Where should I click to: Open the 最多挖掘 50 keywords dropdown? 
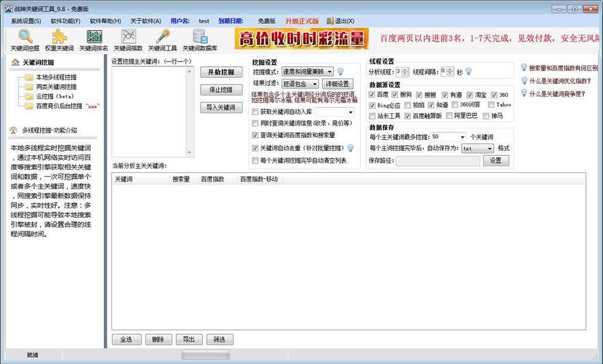pos(462,137)
